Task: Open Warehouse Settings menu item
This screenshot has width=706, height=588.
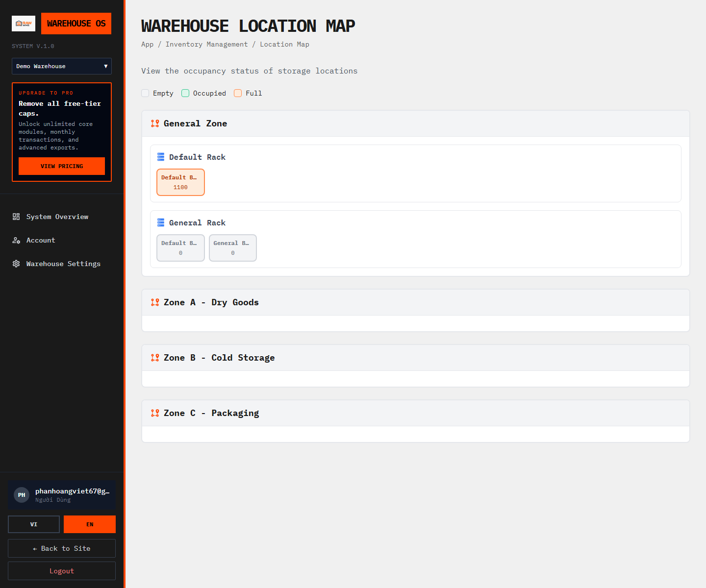Action: (62, 264)
